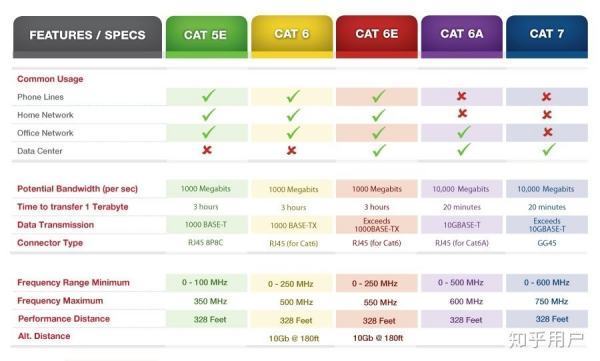This screenshot has width=600, height=361.
Task: Select the CAT 7 blue header
Action: [547, 36]
